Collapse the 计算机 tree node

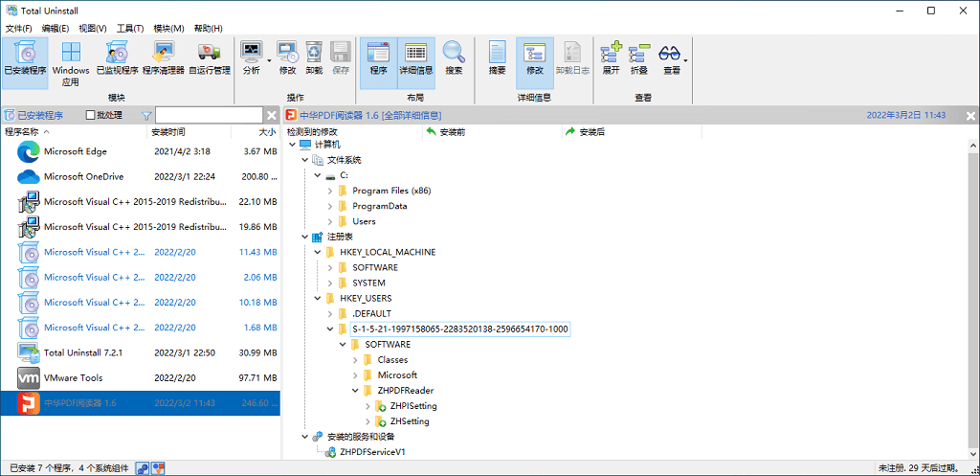292,145
